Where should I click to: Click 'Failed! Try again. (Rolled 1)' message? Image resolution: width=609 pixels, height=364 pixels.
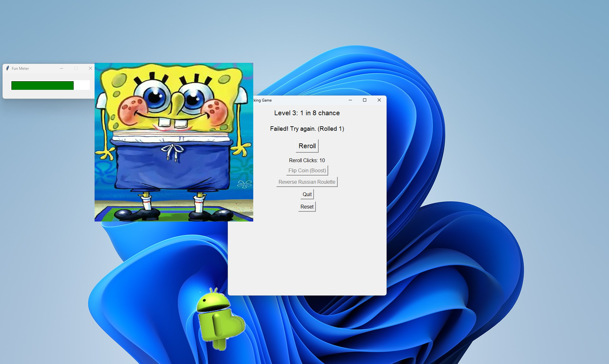(x=307, y=129)
